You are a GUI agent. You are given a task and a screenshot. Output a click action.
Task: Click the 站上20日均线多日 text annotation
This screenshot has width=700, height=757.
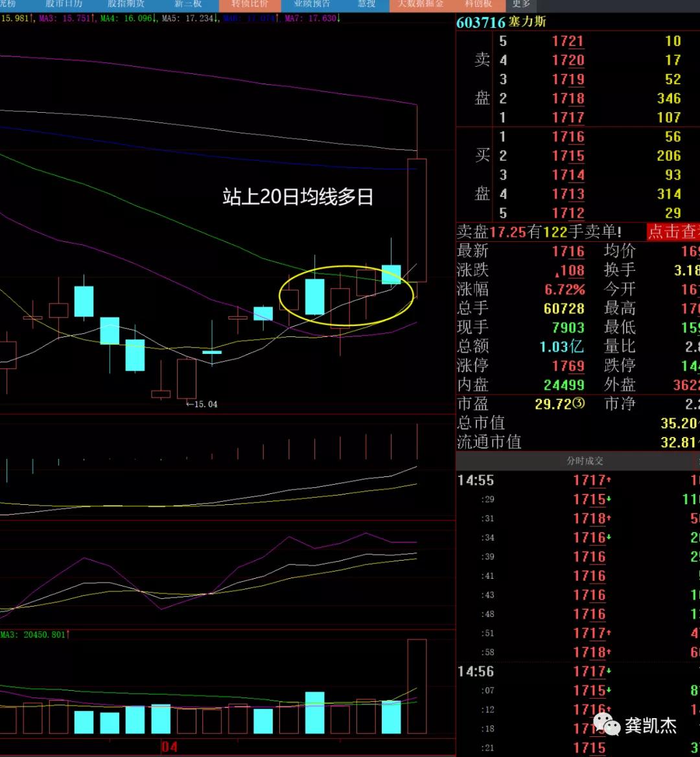point(297,197)
